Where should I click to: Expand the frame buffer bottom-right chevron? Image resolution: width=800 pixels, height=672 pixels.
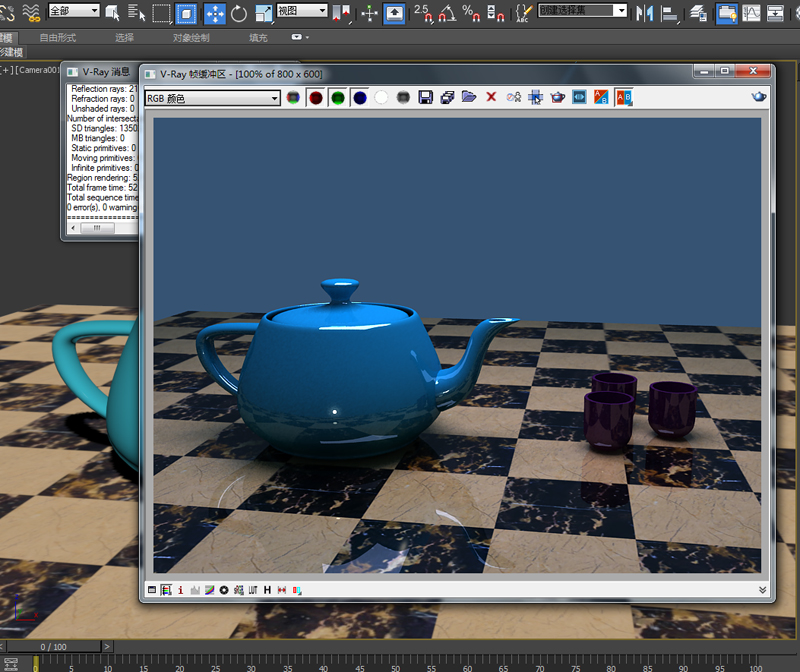pos(763,590)
